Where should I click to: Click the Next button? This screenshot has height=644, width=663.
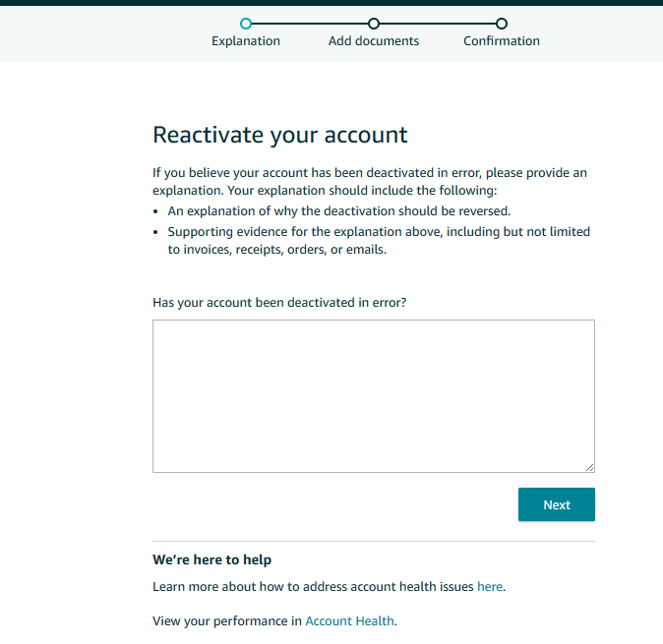(557, 504)
